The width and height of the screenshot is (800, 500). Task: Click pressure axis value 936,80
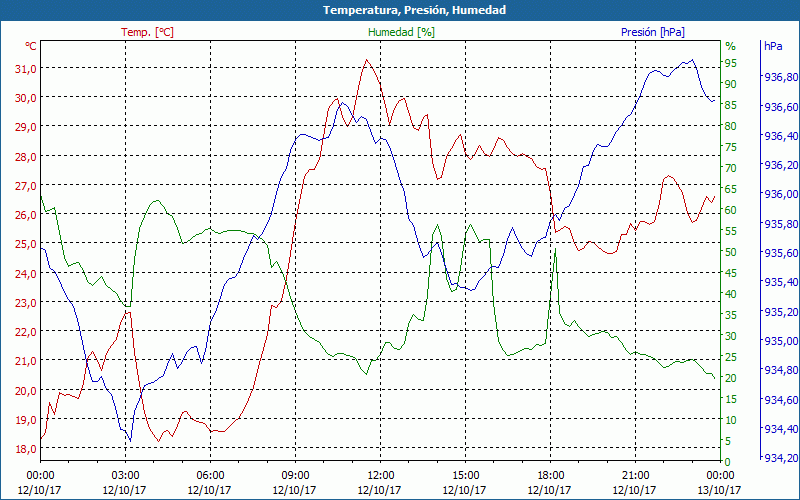pos(781,77)
